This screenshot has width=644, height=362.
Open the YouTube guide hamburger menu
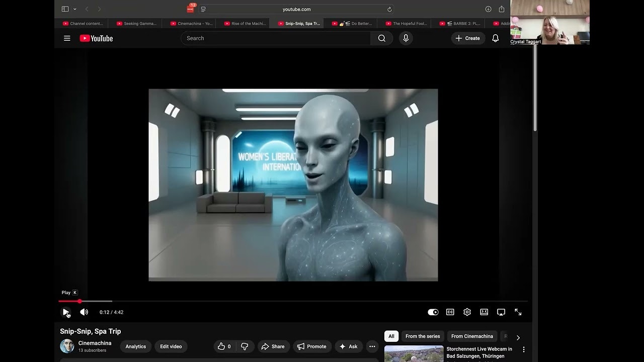coord(67,38)
